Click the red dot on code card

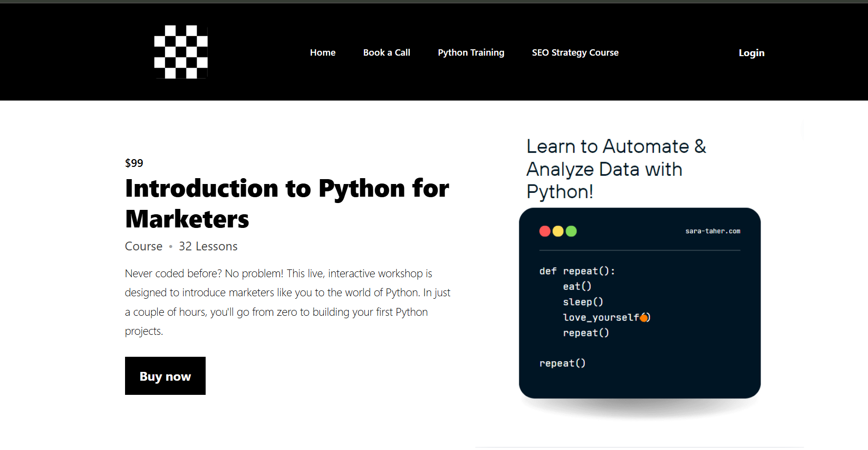pyautogui.click(x=545, y=231)
